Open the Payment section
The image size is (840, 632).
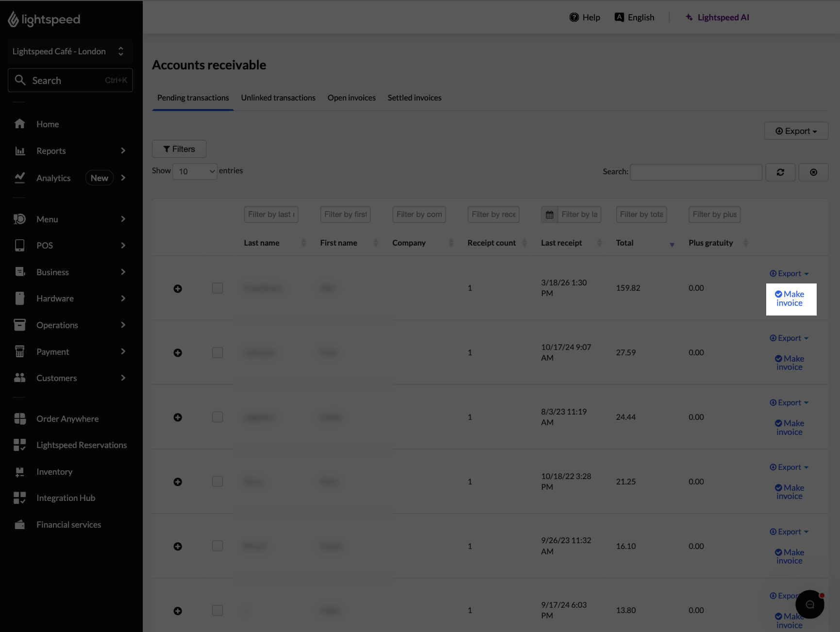pos(52,351)
